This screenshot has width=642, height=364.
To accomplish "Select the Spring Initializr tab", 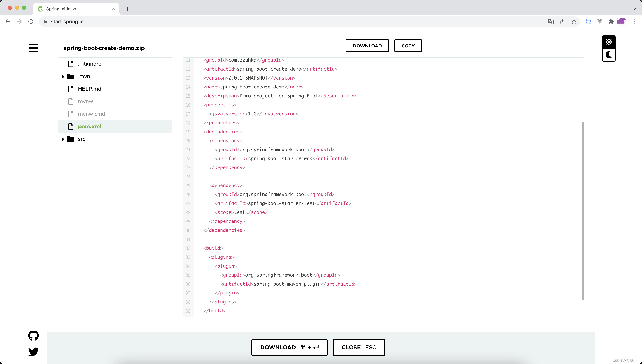I will click(76, 9).
